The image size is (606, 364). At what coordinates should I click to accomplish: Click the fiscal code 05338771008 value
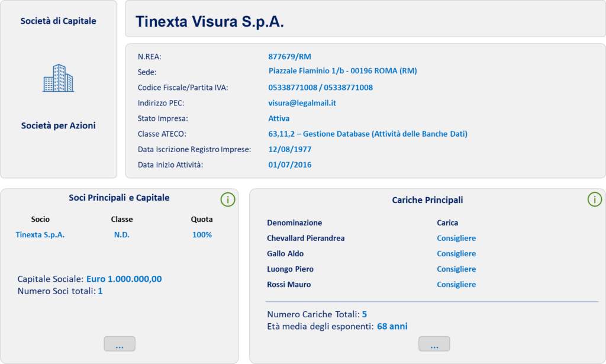tap(291, 88)
